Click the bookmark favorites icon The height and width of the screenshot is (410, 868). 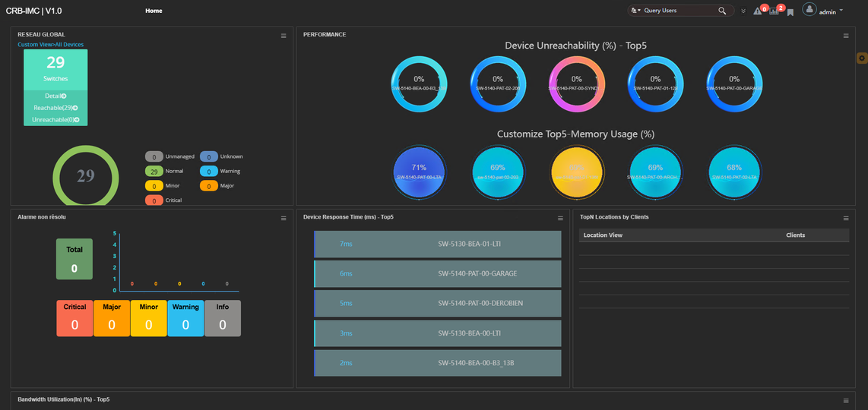(x=790, y=12)
